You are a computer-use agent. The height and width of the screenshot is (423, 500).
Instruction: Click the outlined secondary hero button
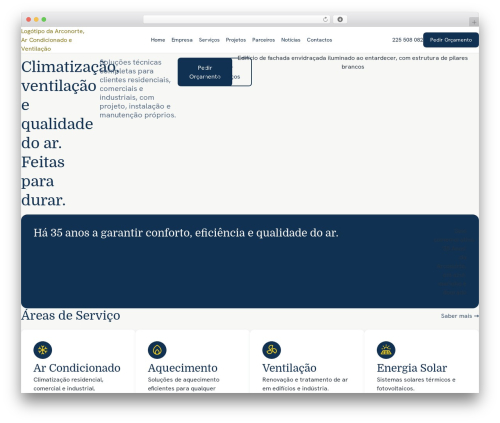242,72
